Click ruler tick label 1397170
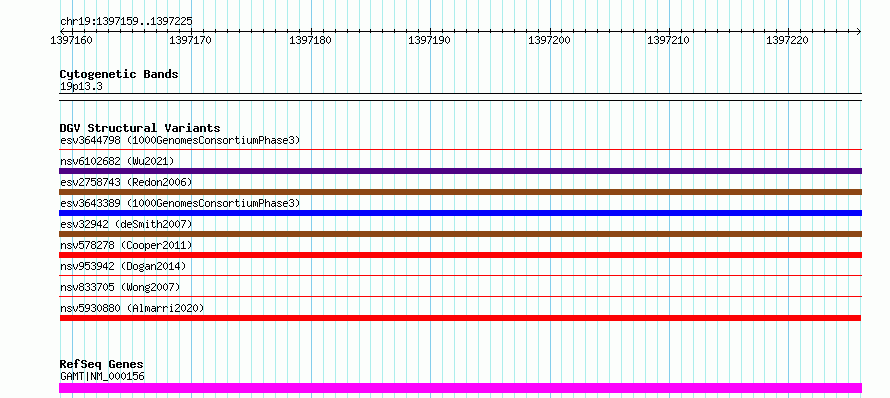Image resolution: width=890 pixels, height=398 pixels. [x=191, y=40]
